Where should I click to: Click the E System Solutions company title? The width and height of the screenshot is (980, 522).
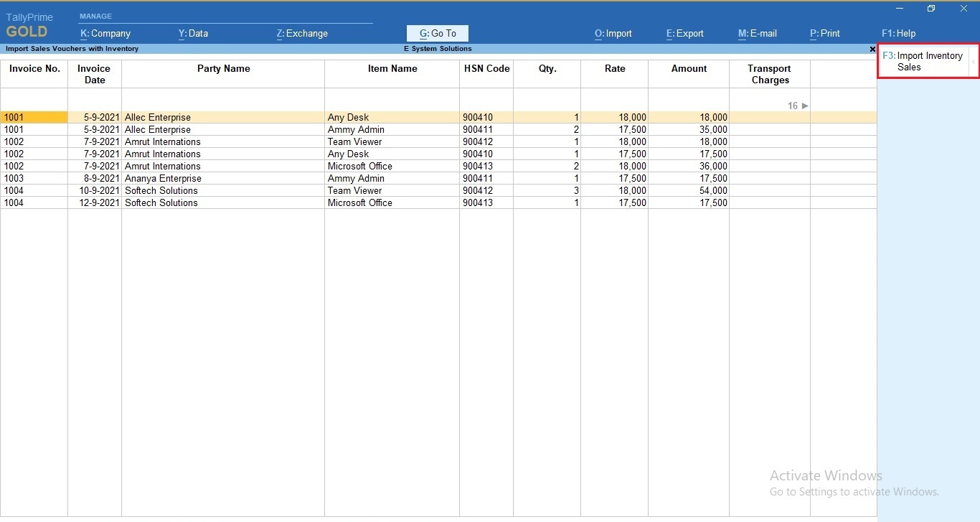tap(438, 48)
